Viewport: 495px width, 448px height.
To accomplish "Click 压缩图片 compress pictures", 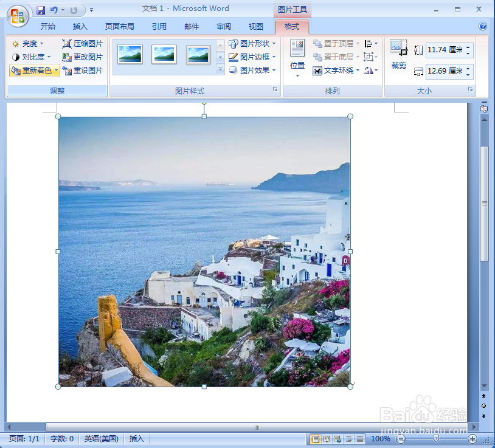I will (x=82, y=44).
